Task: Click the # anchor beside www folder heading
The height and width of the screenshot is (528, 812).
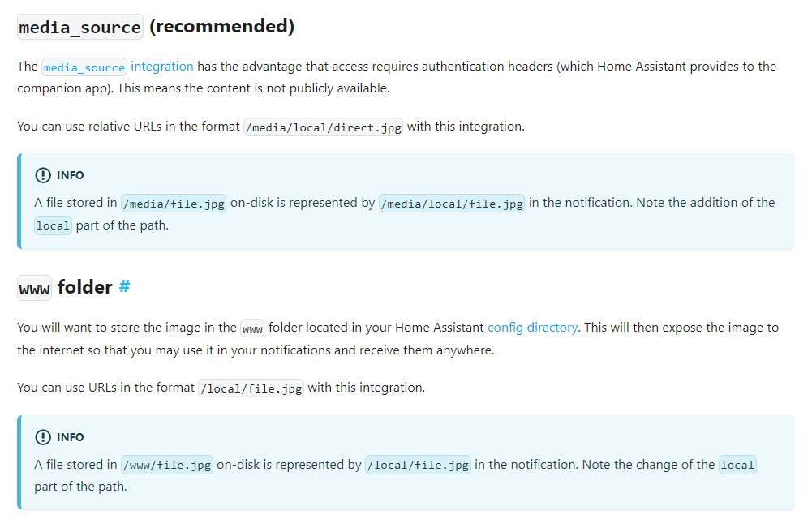Action: click(124, 286)
